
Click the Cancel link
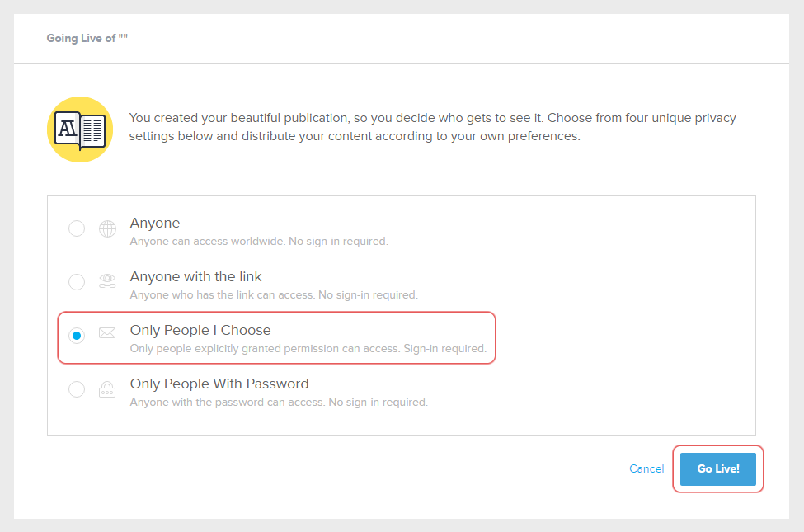click(646, 468)
